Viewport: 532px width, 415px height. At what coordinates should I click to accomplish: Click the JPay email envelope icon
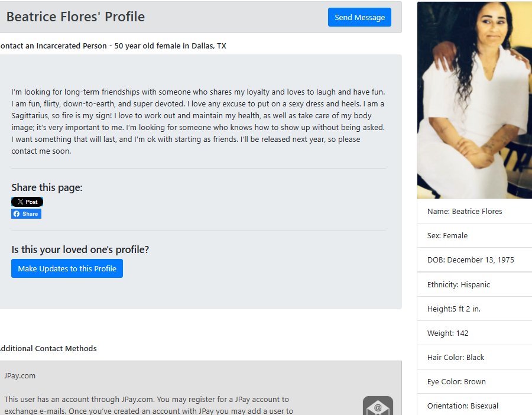pyautogui.click(x=378, y=406)
